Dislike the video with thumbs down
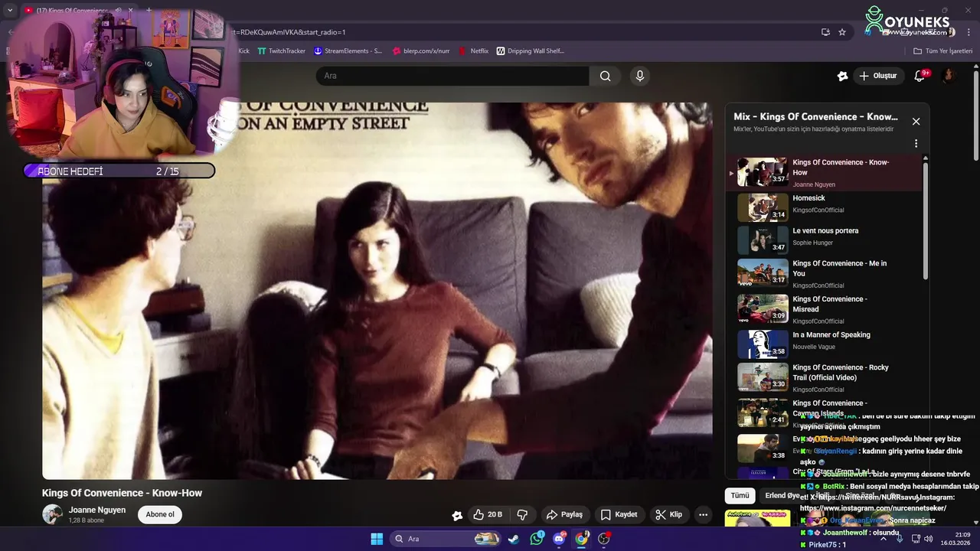980x551 pixels. click(522, 514)
